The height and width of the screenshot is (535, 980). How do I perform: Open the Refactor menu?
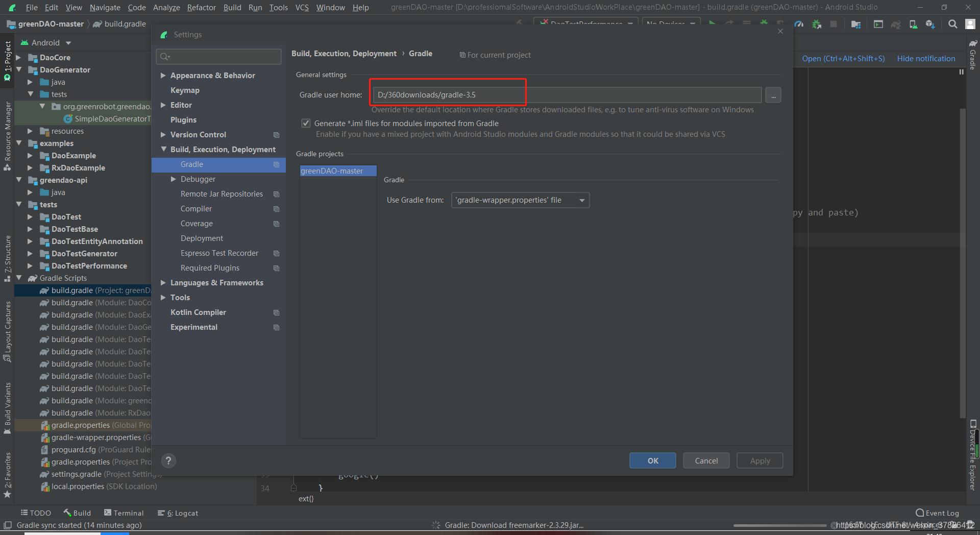(x=202, y=8)
